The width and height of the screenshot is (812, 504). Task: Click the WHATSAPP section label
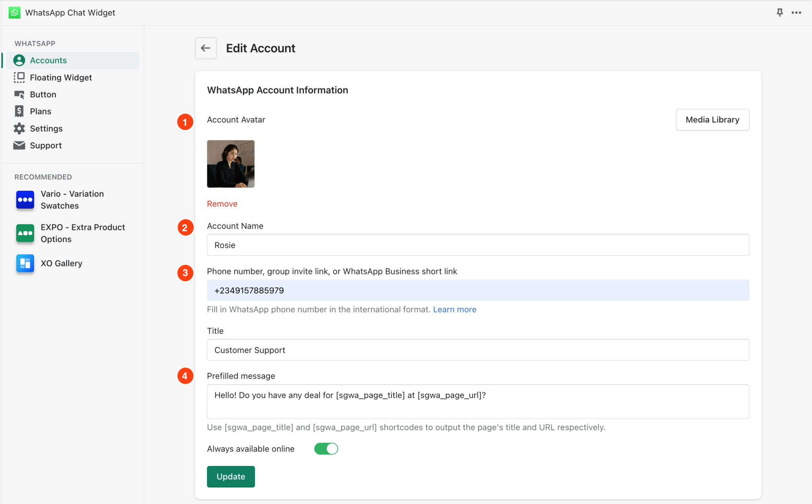35,44
